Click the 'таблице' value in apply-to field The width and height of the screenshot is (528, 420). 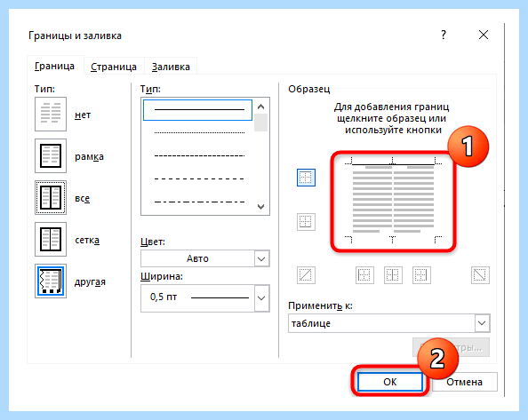[311, 323]
